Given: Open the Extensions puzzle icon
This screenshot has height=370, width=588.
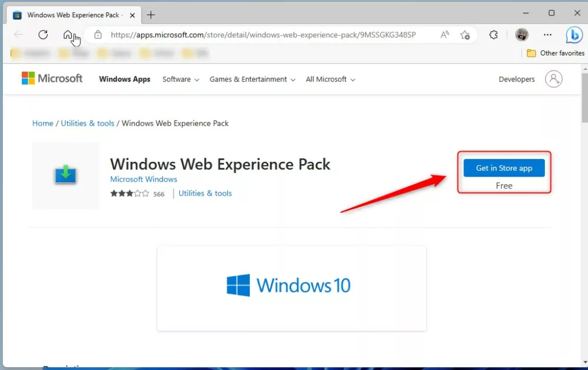Looking at the screenshot, I should [x=493, y=35].
